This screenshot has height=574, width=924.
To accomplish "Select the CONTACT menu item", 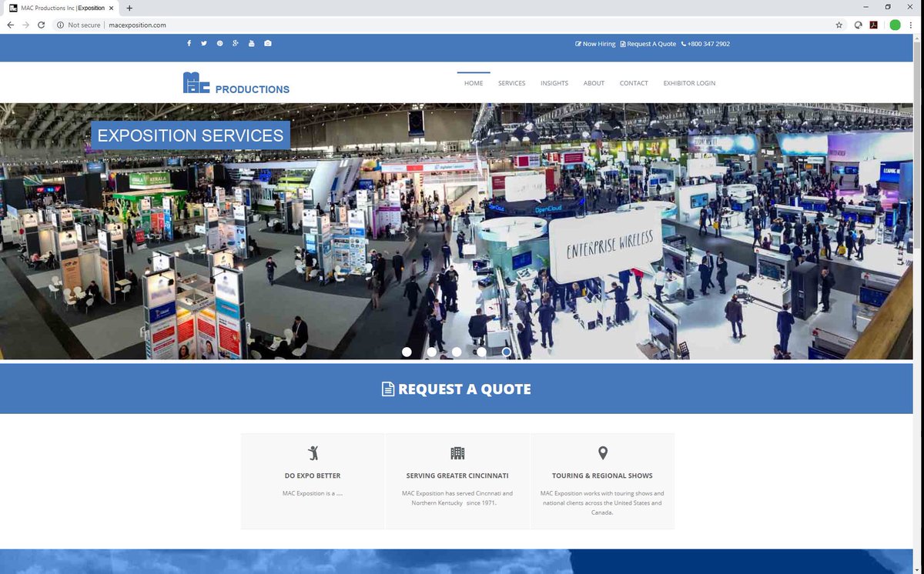I will point(634,83).
